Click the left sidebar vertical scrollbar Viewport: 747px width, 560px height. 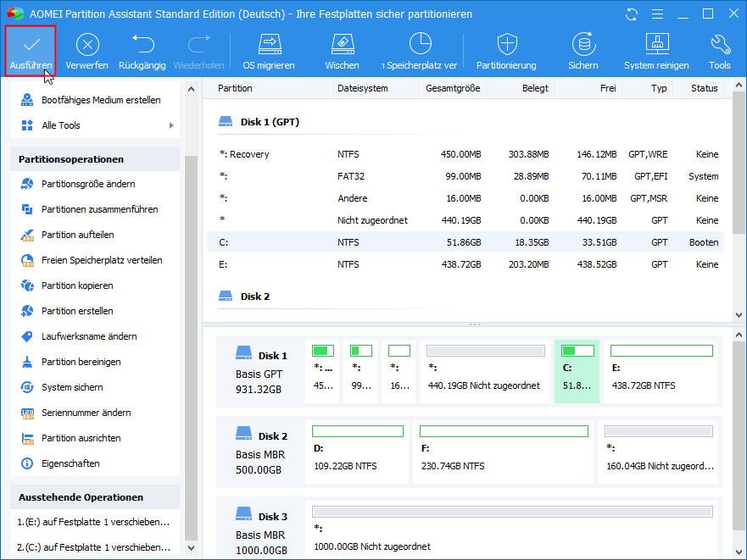click(192, 339)
